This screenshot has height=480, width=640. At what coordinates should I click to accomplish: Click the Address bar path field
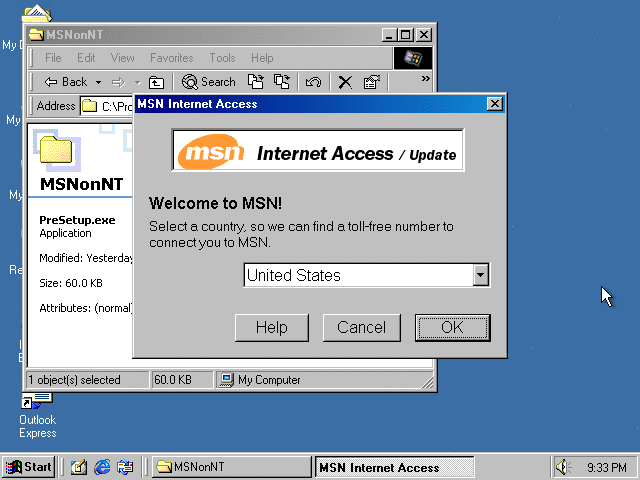[107, 107]
